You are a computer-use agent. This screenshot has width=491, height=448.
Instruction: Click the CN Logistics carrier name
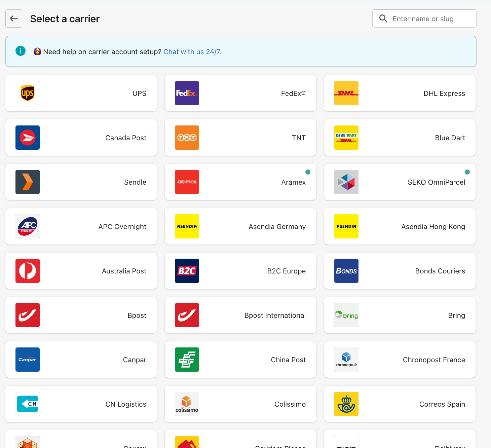point(126,404)
